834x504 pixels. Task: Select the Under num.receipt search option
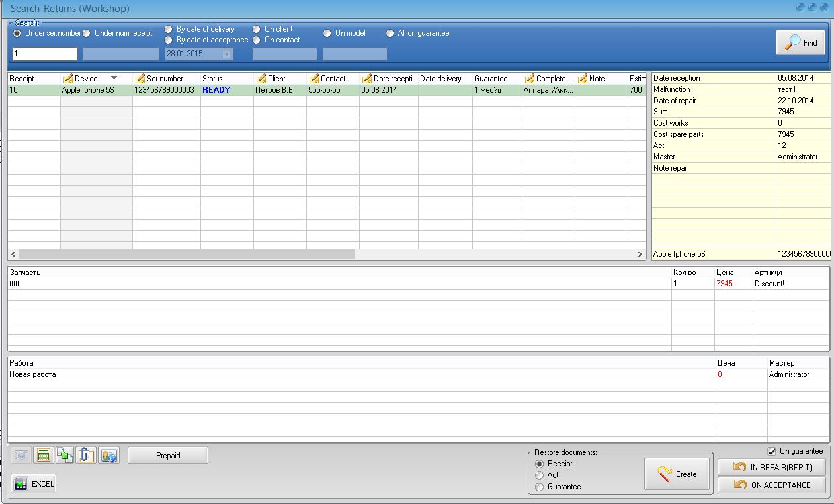[87, 34]
